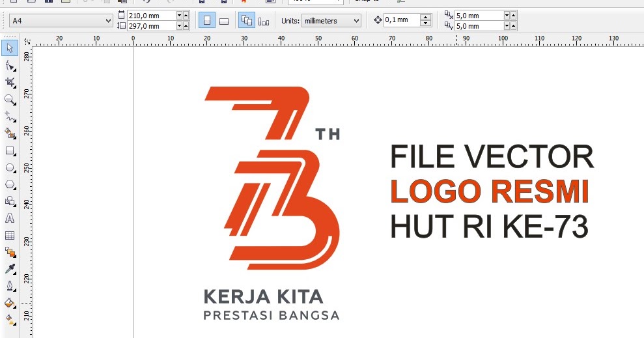Click the page height 297,0 mm field
The image size is (644, 338).
pyautogui.click(x=151, y=26)
